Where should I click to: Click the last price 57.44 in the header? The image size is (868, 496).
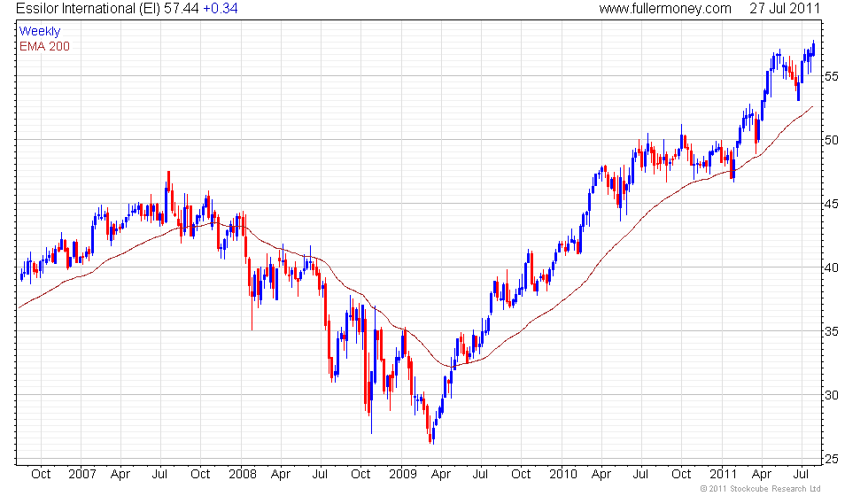[181, 9]
